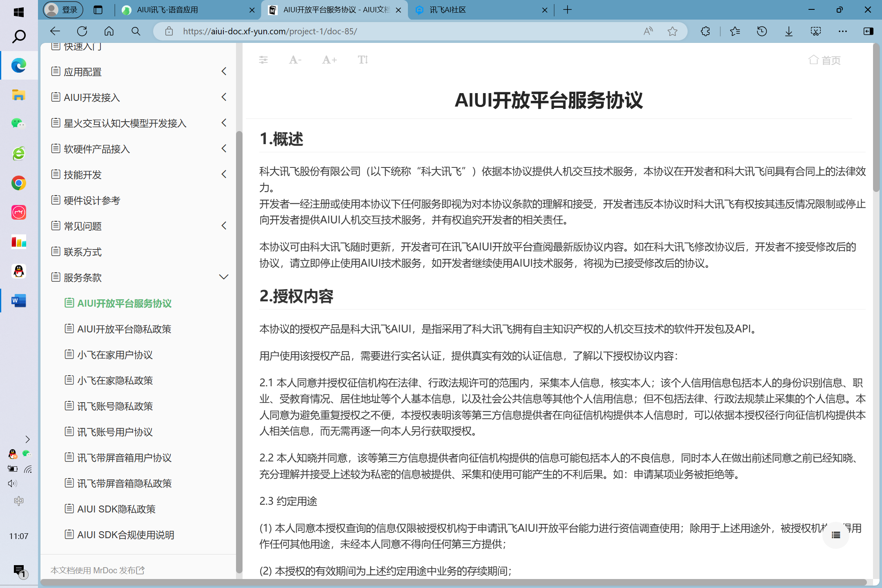The width and height of the screenshot is (882, 588).
Task: Expand AIUI开发接入 section
Action: pyautogui.click(x=224, y=97)
